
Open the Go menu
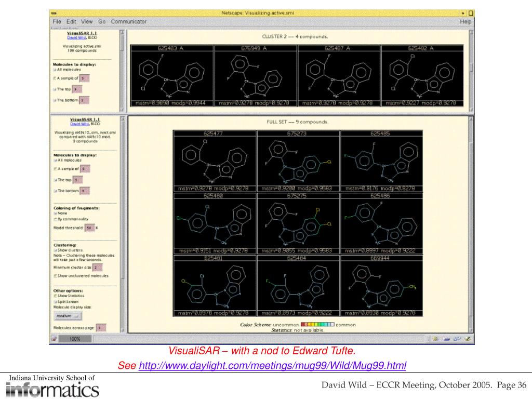[x=102, y=21]
